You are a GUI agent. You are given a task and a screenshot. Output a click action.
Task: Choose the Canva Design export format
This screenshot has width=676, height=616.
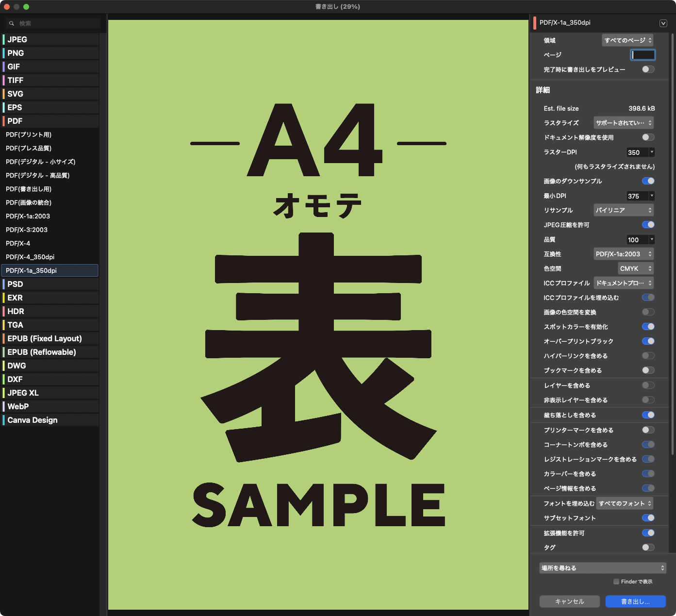click(x=32, y=420)
